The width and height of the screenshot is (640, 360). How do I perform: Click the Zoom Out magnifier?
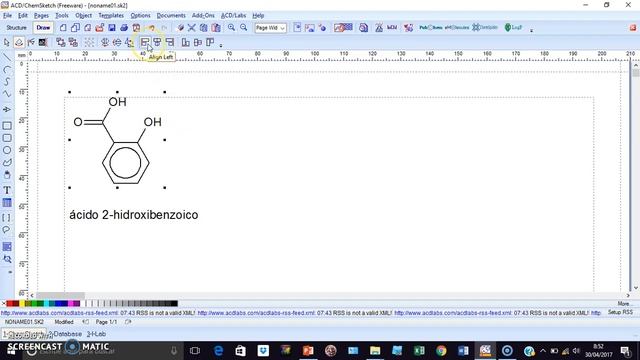pos(244,28)
